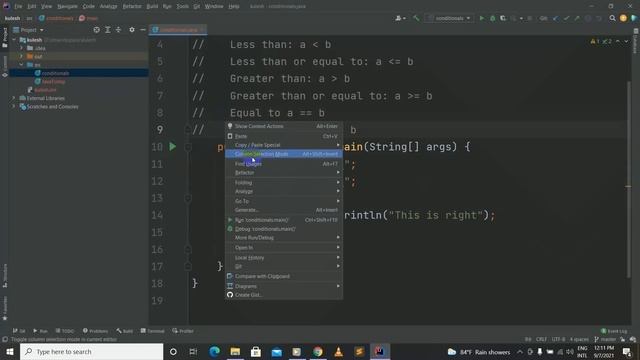Toggle the Build tool window button
The image size is (640, 360).
click(x=124, y=331)
